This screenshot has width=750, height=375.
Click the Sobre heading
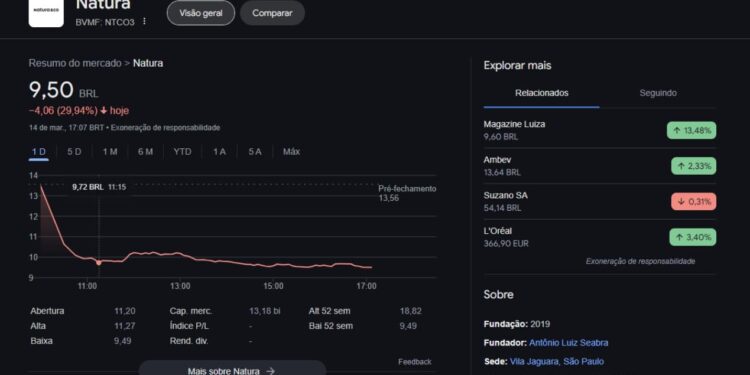[498, 295]
